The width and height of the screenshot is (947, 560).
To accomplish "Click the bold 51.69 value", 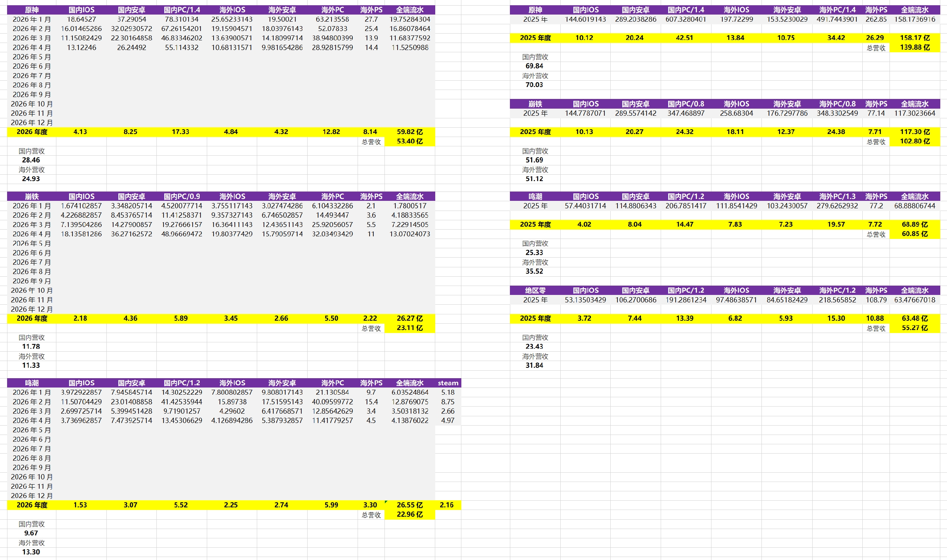I will pos(534,160).
